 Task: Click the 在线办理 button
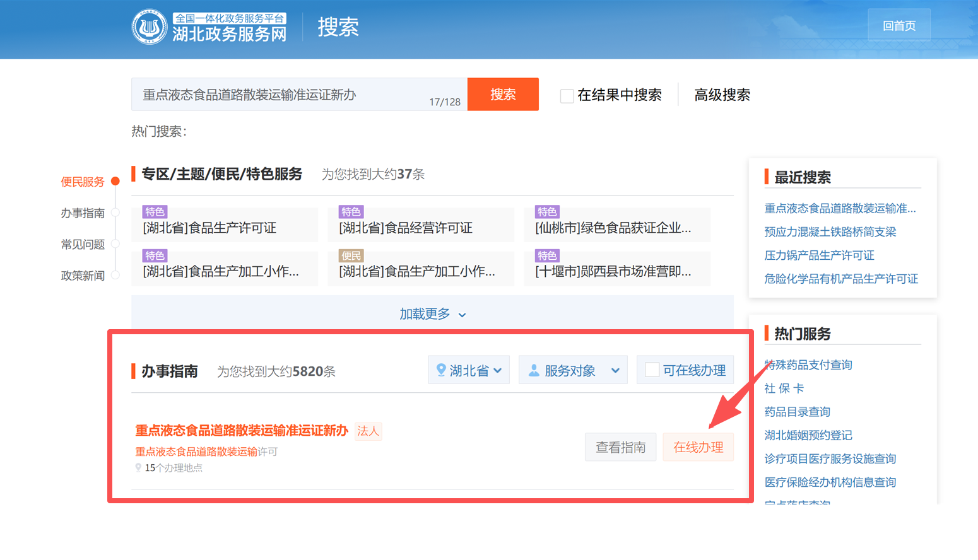click(x=698, y=447)
